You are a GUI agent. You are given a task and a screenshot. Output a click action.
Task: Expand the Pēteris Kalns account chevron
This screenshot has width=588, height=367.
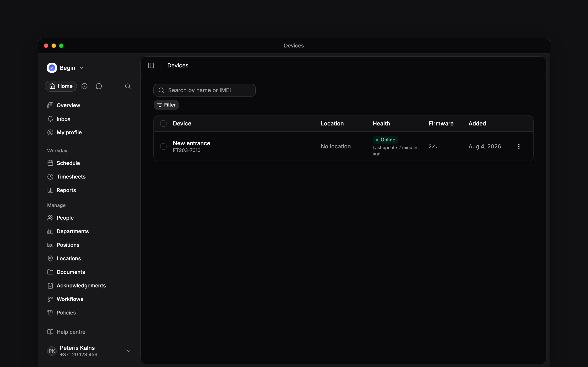(129, 351)
